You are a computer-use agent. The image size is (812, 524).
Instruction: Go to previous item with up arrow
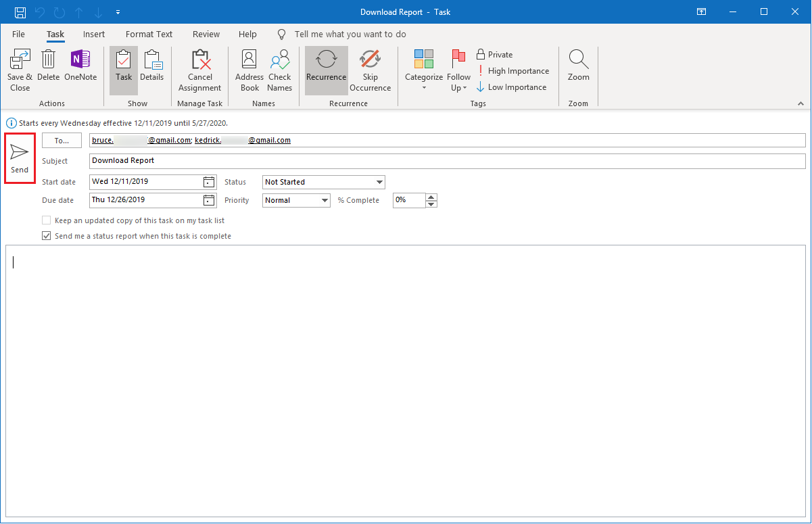pyautogui.click(x=78, y=12)
